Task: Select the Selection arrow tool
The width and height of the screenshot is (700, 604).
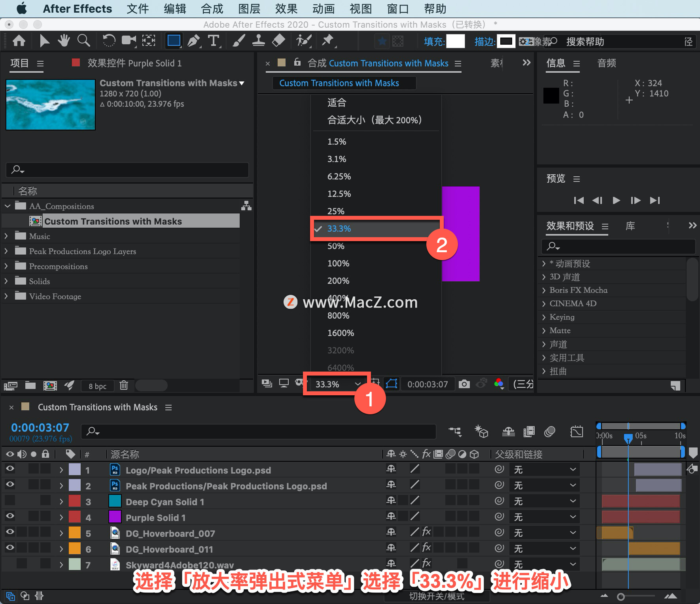Action: [44, 41]
